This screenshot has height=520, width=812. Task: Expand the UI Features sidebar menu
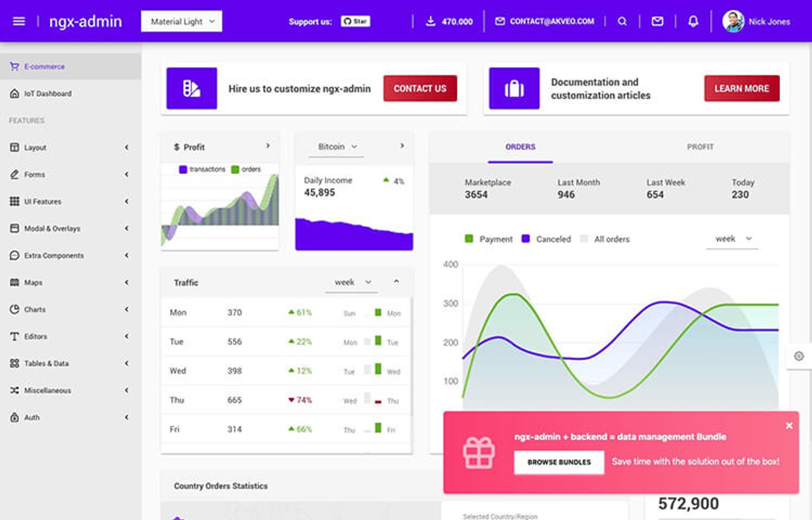(x=71, y=201)
